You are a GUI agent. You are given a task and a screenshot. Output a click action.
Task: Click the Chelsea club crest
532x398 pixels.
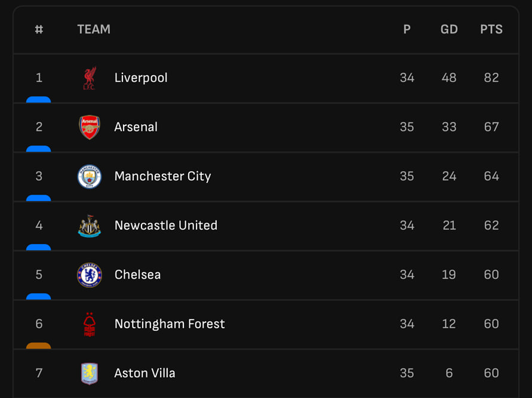pos(90,275)
